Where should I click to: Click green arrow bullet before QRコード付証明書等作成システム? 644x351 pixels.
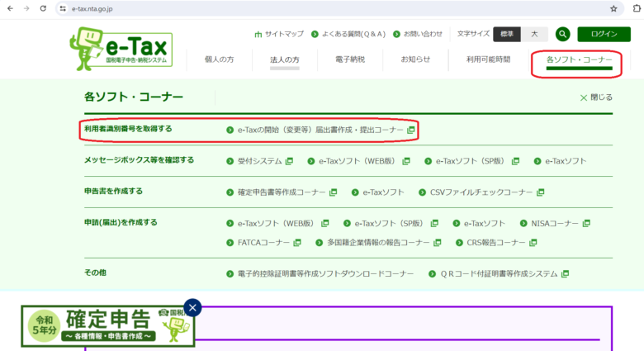[x=432, y=273]
